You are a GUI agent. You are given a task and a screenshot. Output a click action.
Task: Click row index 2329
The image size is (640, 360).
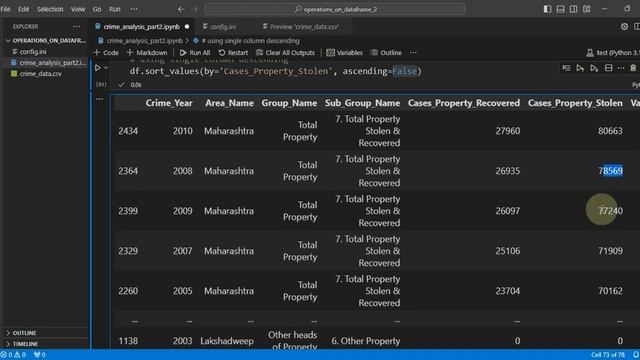[x=128, y=251]
